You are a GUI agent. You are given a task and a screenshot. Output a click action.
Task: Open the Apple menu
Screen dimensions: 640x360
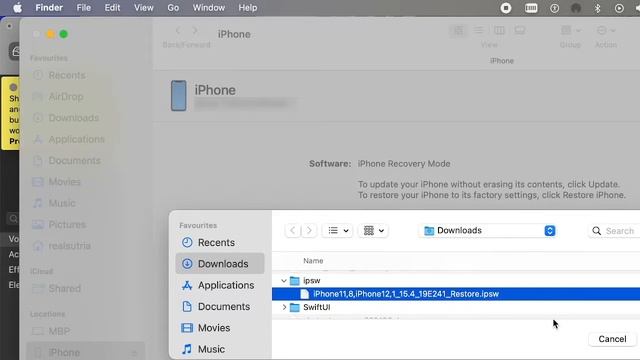(18, 8)
